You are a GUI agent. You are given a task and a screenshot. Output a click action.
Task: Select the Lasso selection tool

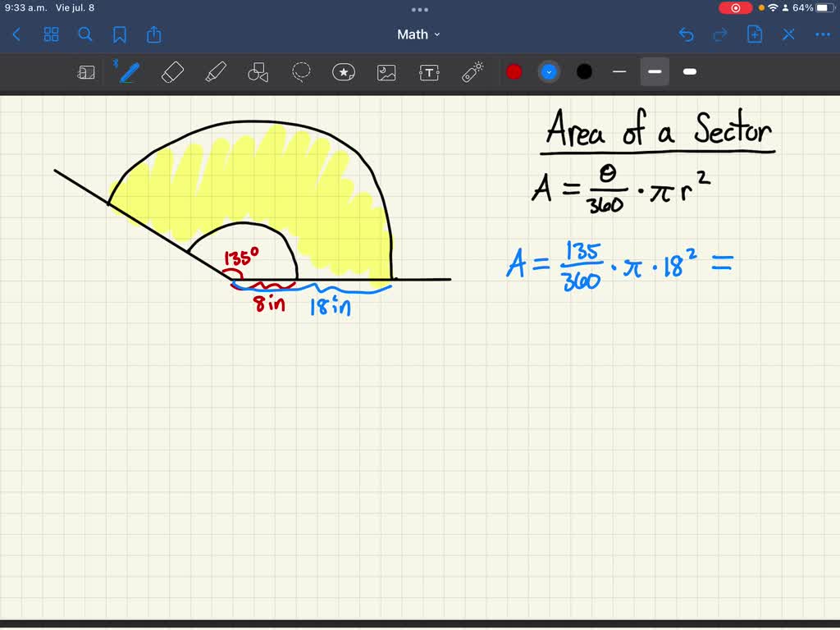pos(301,72)
